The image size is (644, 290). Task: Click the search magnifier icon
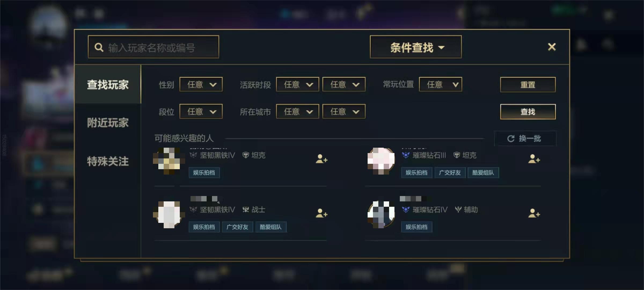point(99,48)
